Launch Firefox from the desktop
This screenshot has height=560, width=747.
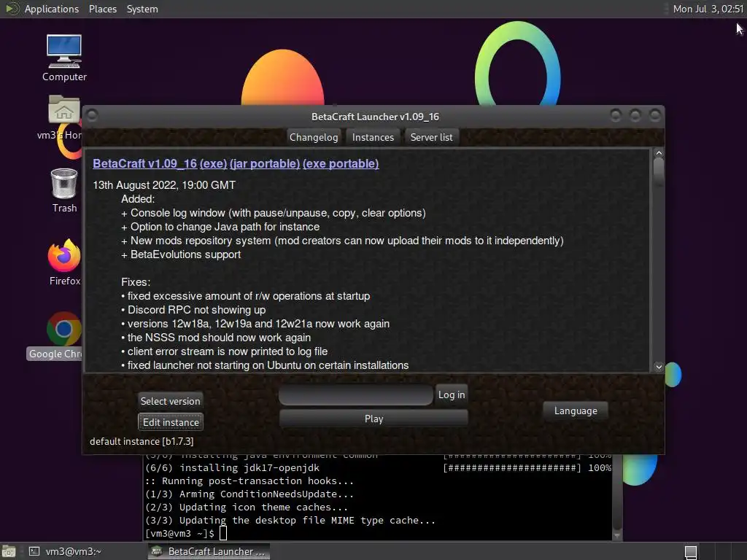pos(64,262)
